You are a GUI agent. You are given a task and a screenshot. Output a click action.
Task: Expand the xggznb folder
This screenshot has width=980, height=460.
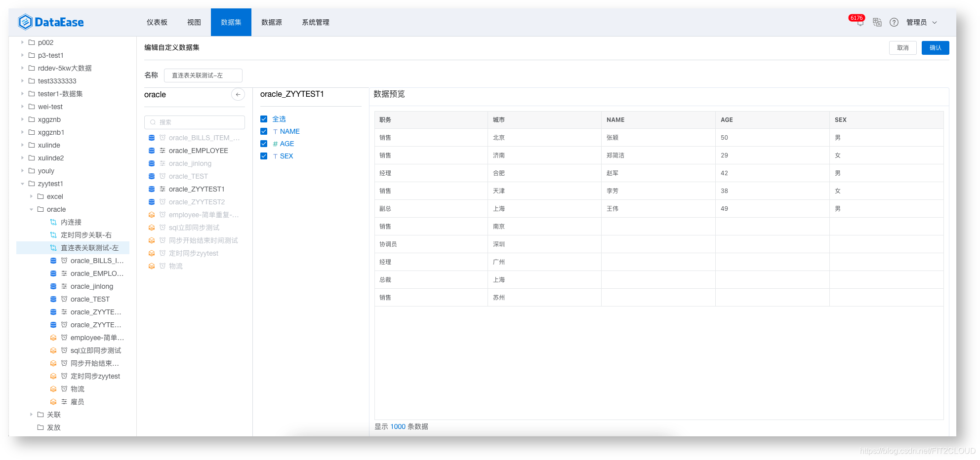pyautogui.click(x=23, y=119)
